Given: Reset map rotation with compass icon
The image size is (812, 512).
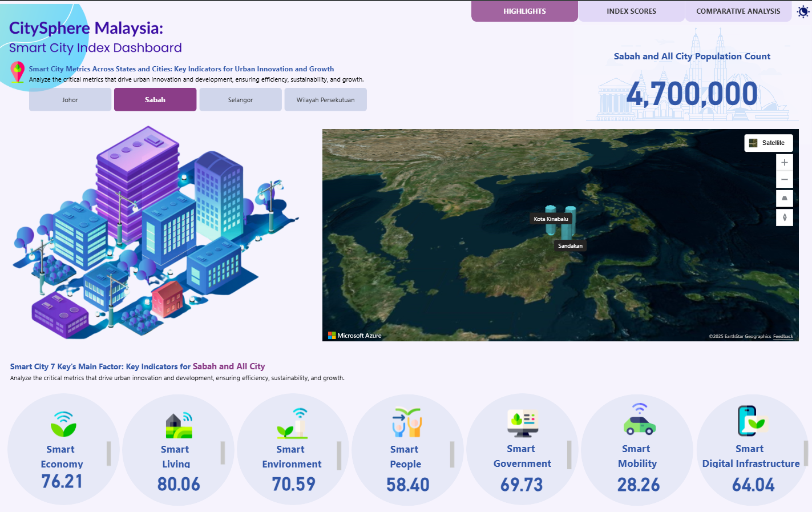Looking at the screenshot, I should point(785,217).
